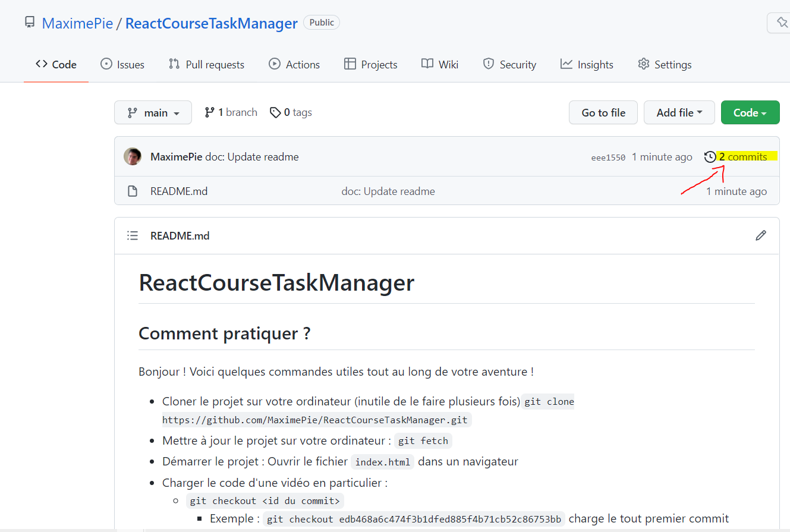Click the Go to file button
The image size is (790, 532).
coord(603,112)
